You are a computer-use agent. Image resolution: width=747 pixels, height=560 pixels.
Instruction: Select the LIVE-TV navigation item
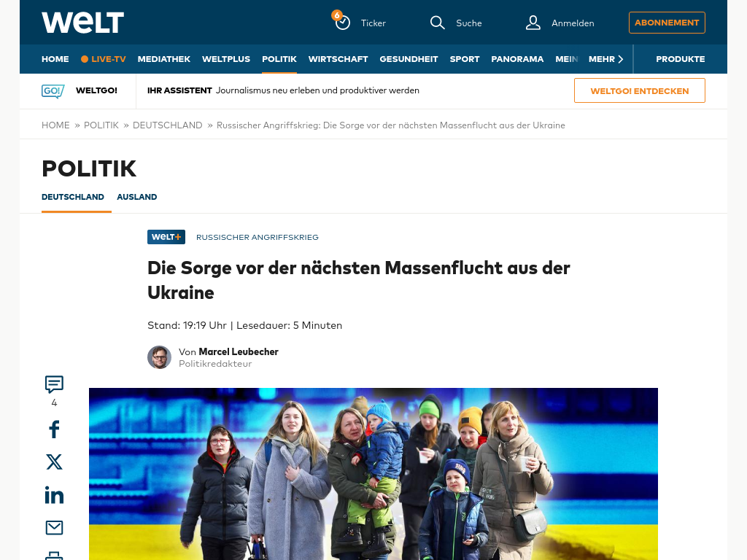coord(104,59)
